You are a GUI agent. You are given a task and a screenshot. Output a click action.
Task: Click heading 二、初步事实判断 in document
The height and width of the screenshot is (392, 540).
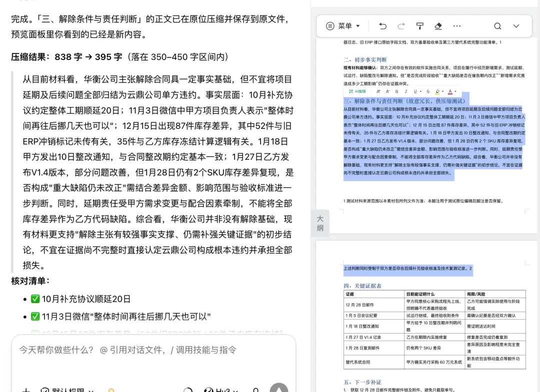(x=365, y=59)
